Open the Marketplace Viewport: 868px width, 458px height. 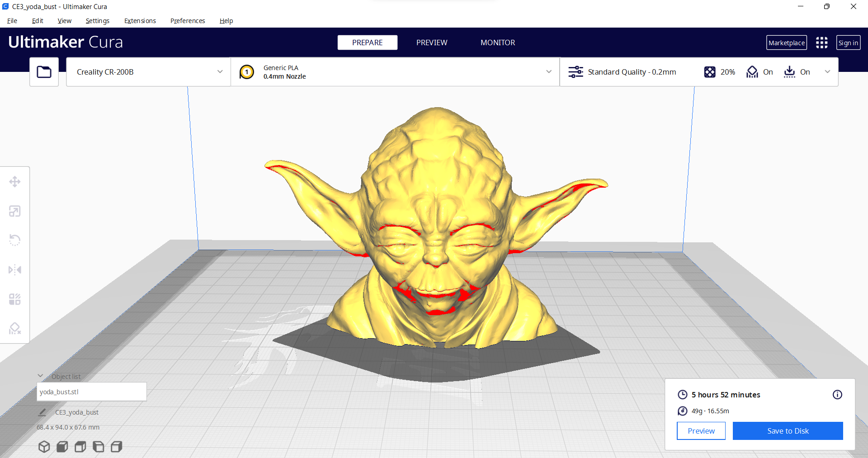(x=787, y=42)
